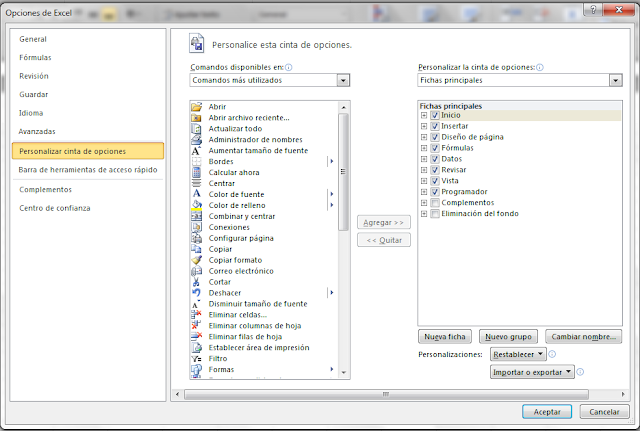Click the Cambiar nombre button
Screen dimensions: 640x431
pyautogui.click(x=583, y=337)
